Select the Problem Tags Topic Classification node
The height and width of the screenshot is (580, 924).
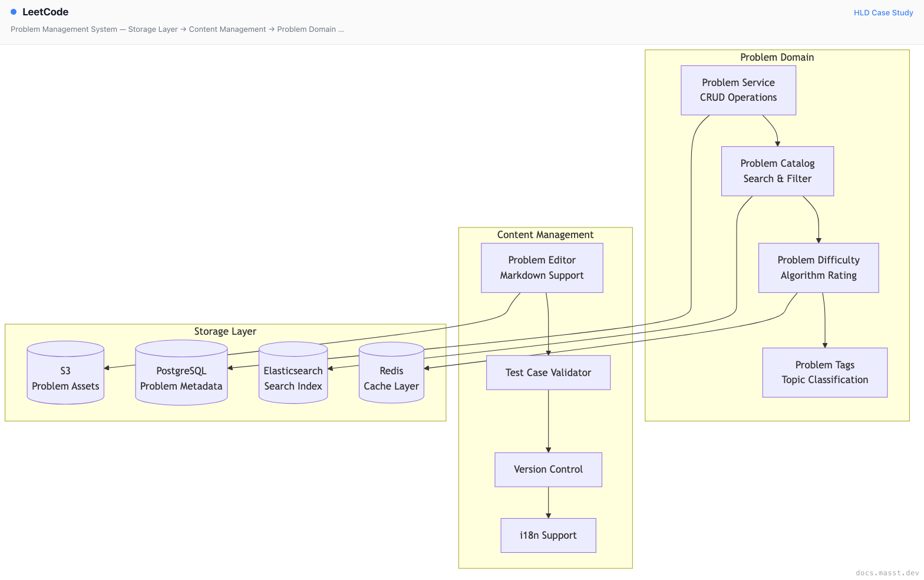coord(825,373)
